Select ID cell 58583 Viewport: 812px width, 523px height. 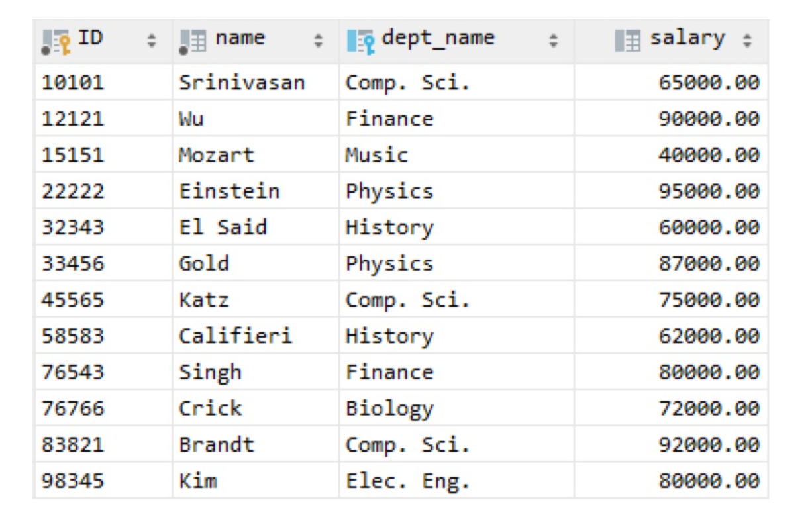[x=103, y=336]
